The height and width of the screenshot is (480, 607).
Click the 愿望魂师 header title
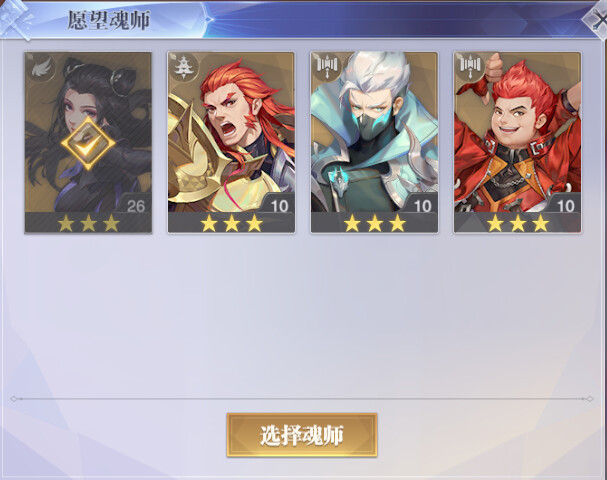(x=108, y=20)
